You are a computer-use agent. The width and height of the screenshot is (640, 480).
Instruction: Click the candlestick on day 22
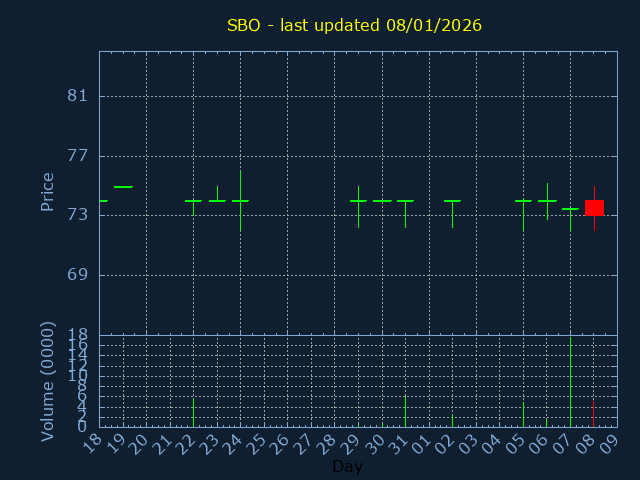coord(193,201)
